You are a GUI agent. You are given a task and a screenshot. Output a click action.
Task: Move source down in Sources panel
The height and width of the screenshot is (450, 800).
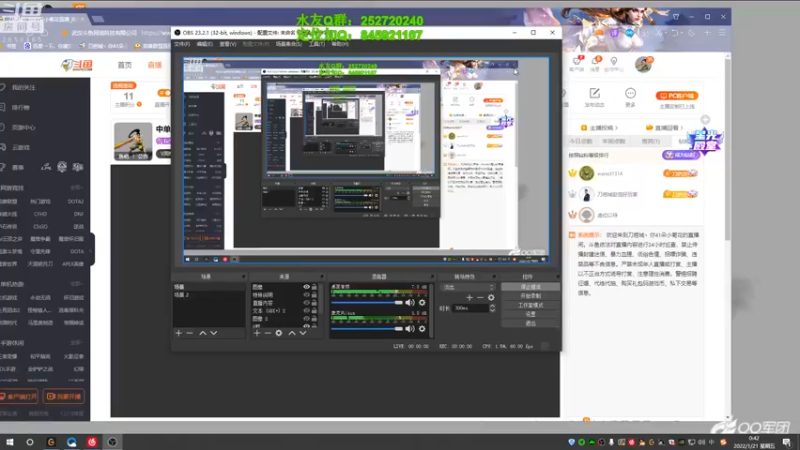click(x=303, y=333)
